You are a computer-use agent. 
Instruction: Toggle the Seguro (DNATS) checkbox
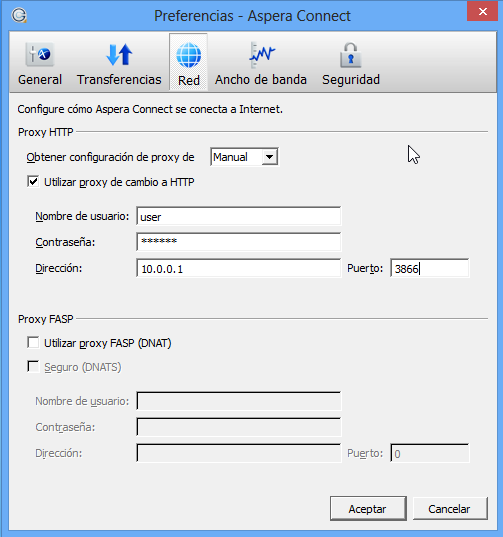click(x=33, y=366)
